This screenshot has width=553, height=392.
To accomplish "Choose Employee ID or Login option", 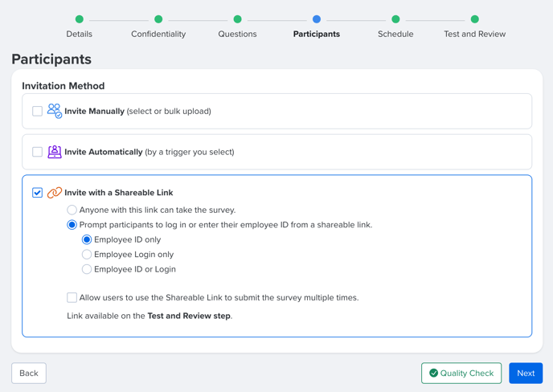I will 87,269.
